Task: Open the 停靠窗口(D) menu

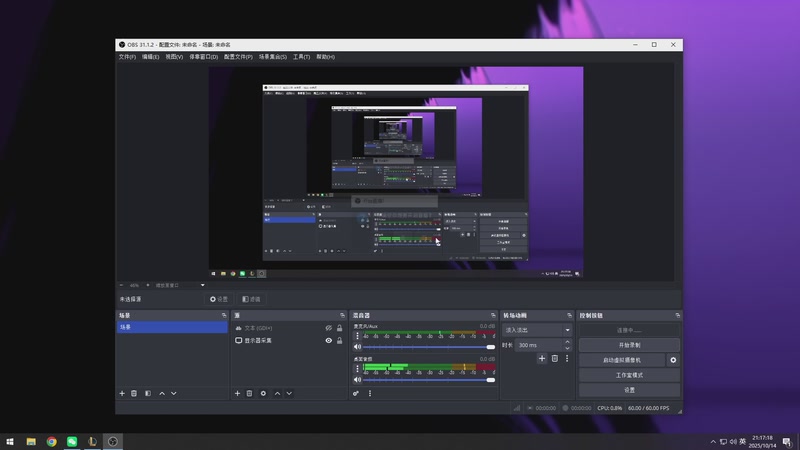Action: (204, 57)
